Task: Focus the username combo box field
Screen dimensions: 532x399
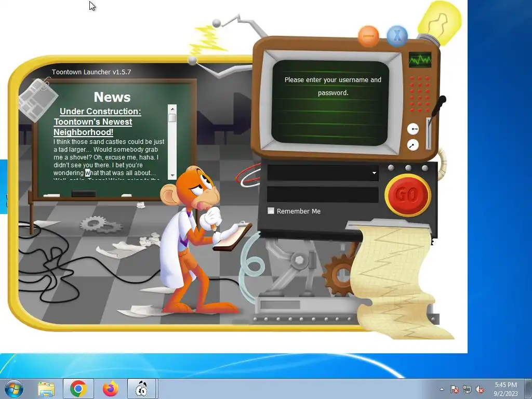Action: point(323,172)
